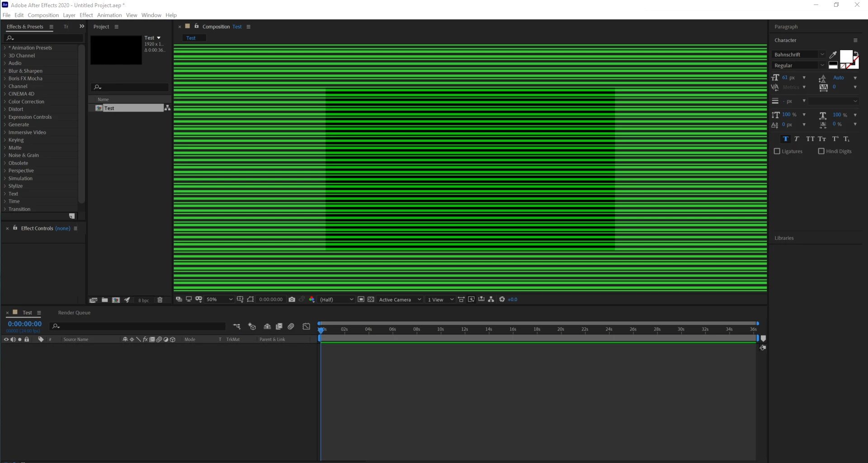The height and width of the screenshot is (463, 868).
Task: Click the reset exposure icon
Action: [x=502, y=299]
